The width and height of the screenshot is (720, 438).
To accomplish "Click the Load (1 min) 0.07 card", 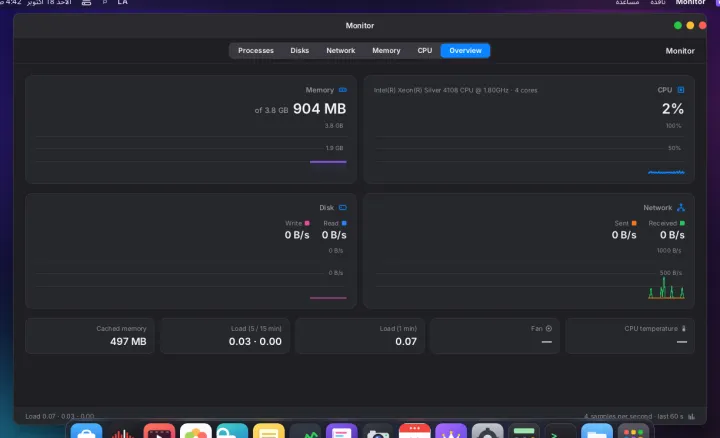I will pos(360,336).
